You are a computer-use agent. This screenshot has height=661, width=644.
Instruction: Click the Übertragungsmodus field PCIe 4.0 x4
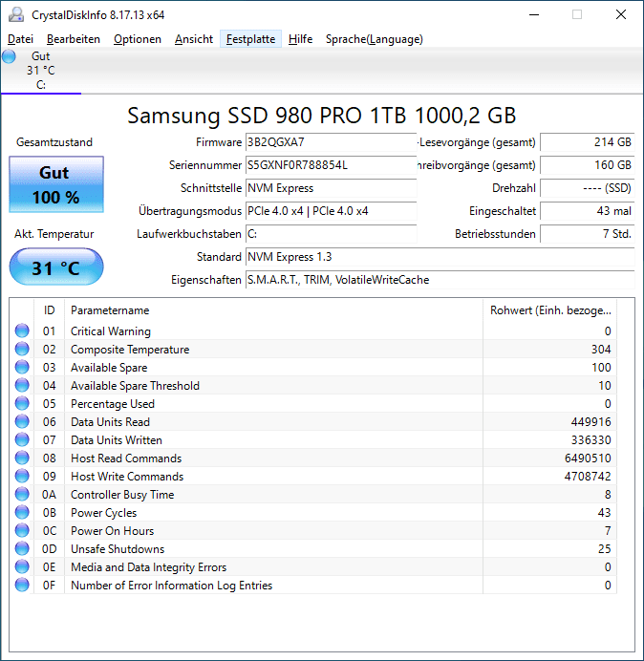coord(331,211)
